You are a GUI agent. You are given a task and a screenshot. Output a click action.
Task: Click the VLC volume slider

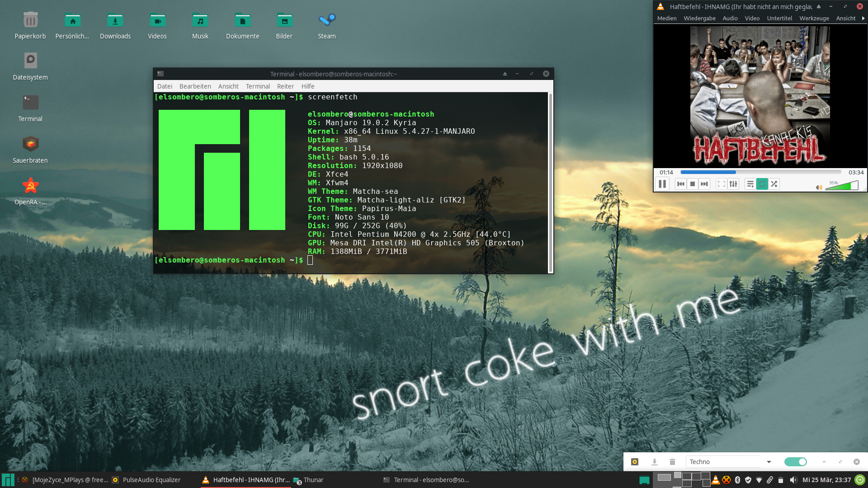pos(842,185)
